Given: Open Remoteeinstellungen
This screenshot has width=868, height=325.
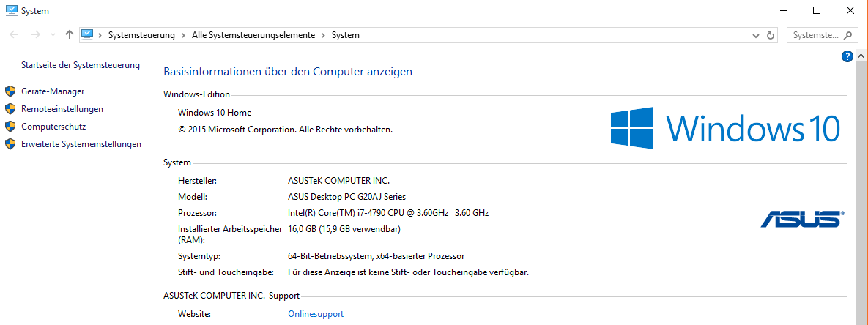Looking at the screenshot, I should click(62, 109).
